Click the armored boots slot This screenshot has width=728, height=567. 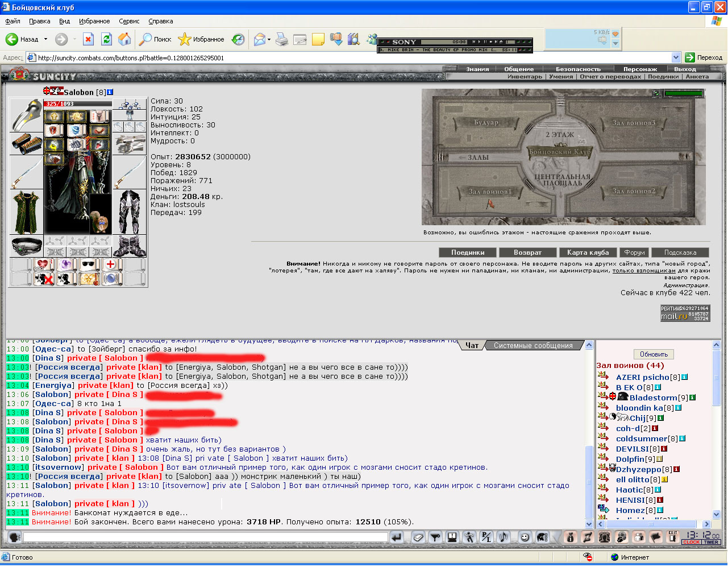coord(129,246)
